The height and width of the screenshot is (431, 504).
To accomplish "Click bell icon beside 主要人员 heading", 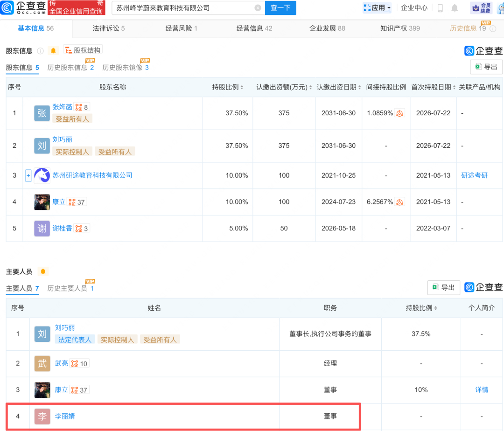I will 43,271.
